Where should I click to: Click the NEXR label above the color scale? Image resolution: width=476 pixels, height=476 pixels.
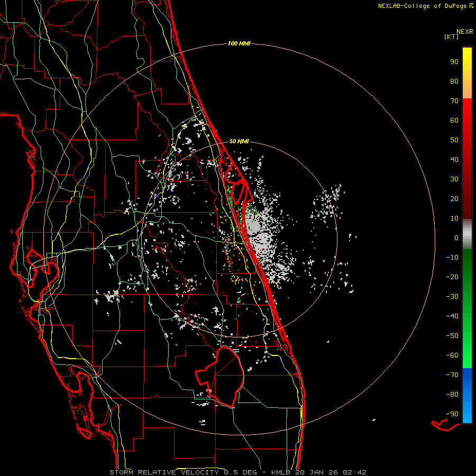(x=465, y=32)
